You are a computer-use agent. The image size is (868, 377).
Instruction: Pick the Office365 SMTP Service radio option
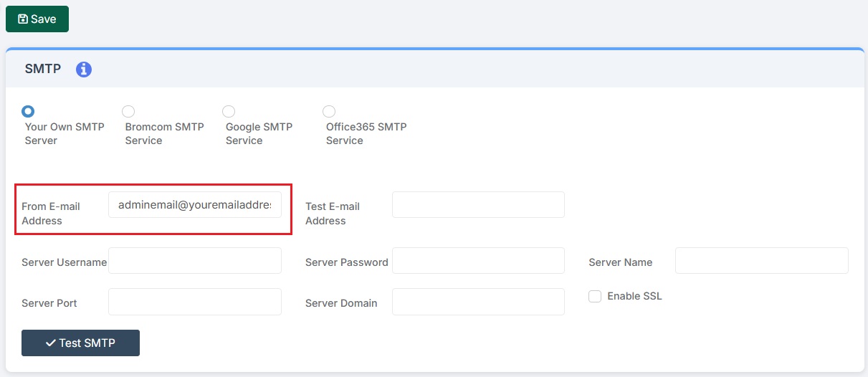tap(329, 111)
